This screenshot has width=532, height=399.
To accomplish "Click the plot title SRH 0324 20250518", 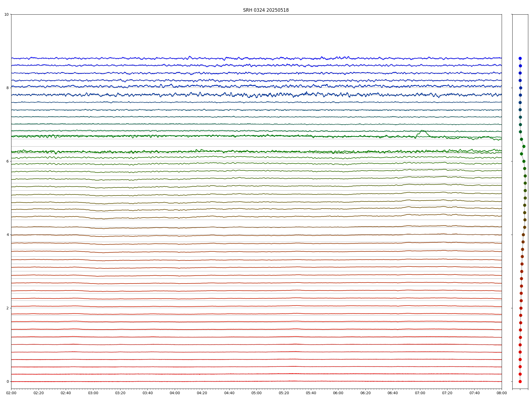I will coord(266,10).
